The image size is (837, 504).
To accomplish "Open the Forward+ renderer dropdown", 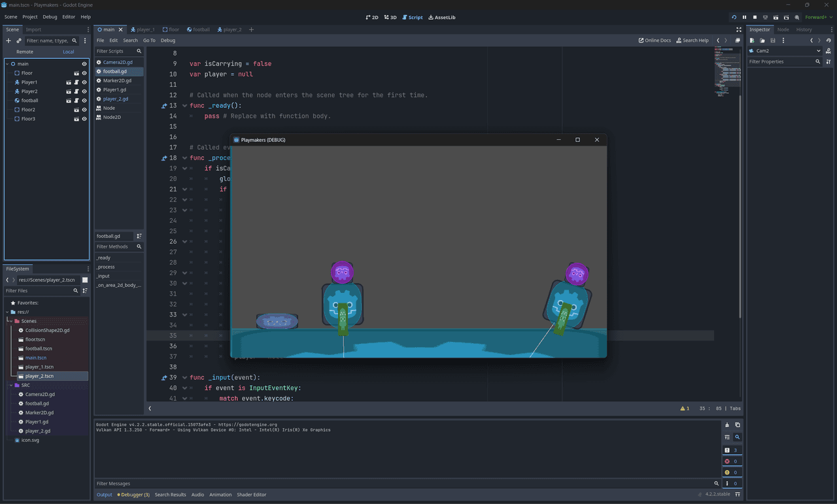I will point(819,17).
